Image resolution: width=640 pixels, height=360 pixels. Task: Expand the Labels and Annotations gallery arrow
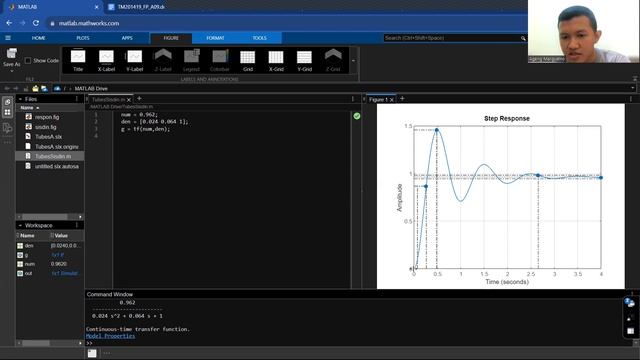pos(353,61)
